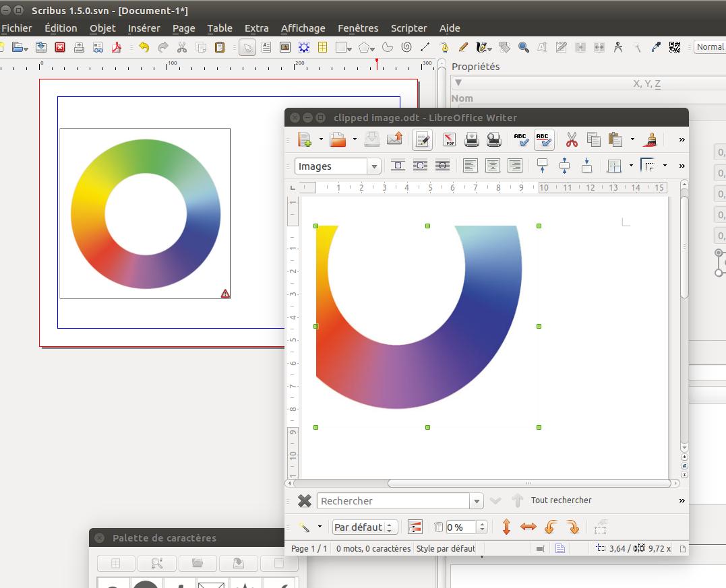This screenshot has width=726, height=588.
Task: Select the Scribus text frame tool
Action: [x=266, y=47]
